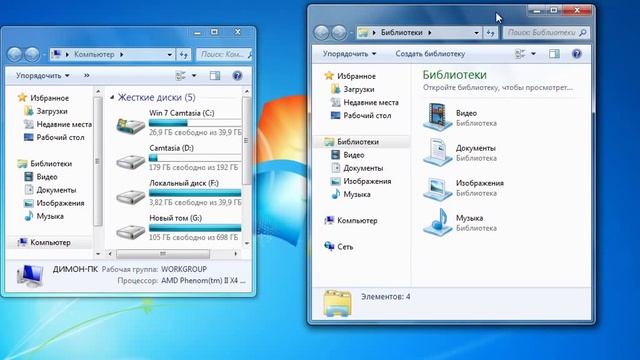The width and height of the screenshot is (640, 360).
Task: Select Библиотеки in the Компьютер window sidebar
Action: click(x=45, y=164)
